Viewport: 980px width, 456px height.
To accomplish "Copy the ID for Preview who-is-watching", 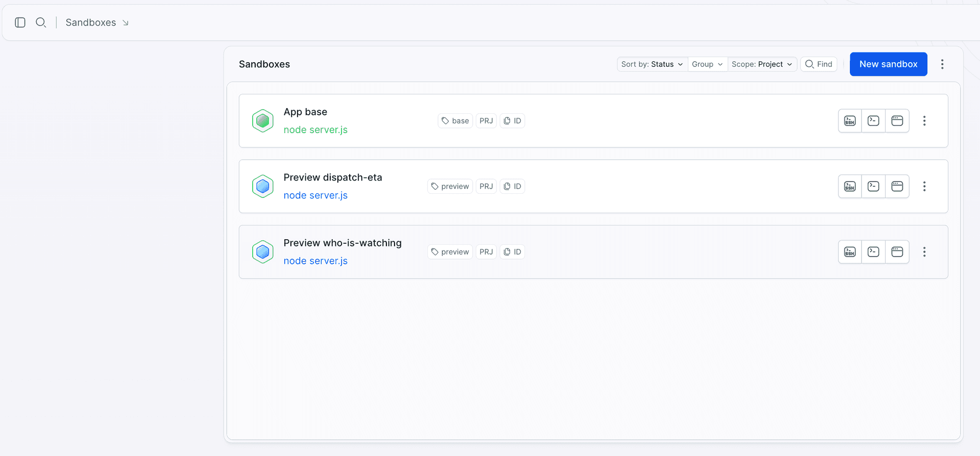I will point(512,252).
